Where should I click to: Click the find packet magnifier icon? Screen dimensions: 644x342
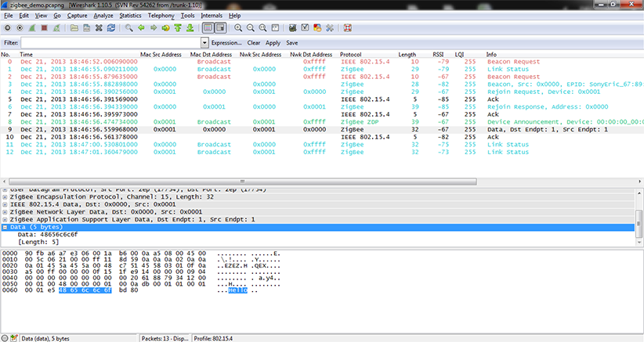pyautogui.click(x=128, y=28)
